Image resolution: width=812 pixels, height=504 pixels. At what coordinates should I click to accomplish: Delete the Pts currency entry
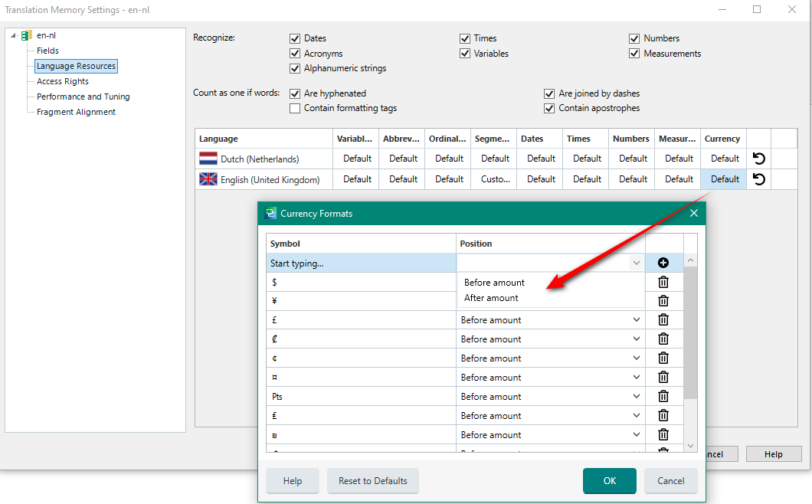click(663, 396)
